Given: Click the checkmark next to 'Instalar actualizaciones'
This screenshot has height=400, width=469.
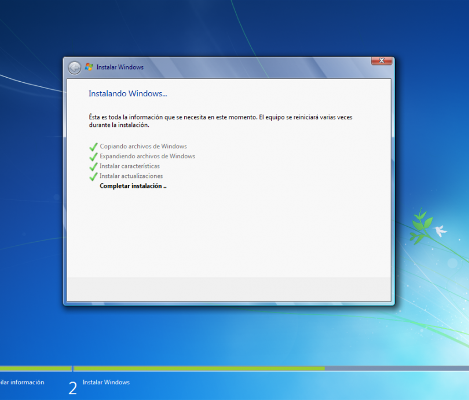Looking at the screenshot, I should [93, 177].
